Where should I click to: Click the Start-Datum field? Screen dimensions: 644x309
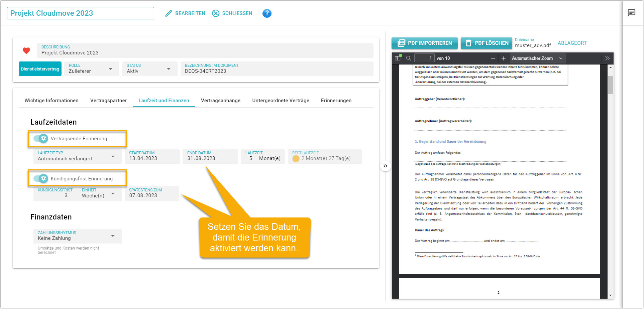coord(152,156)
